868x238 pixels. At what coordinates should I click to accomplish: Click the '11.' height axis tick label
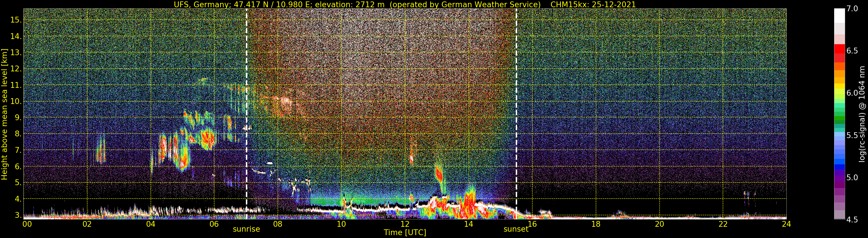pos(16,85)
